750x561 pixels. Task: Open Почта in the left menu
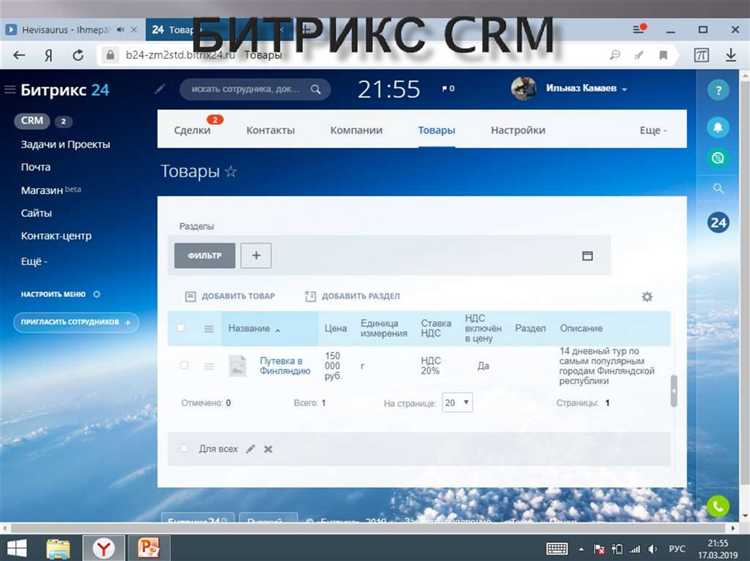[x=35, y=167]
